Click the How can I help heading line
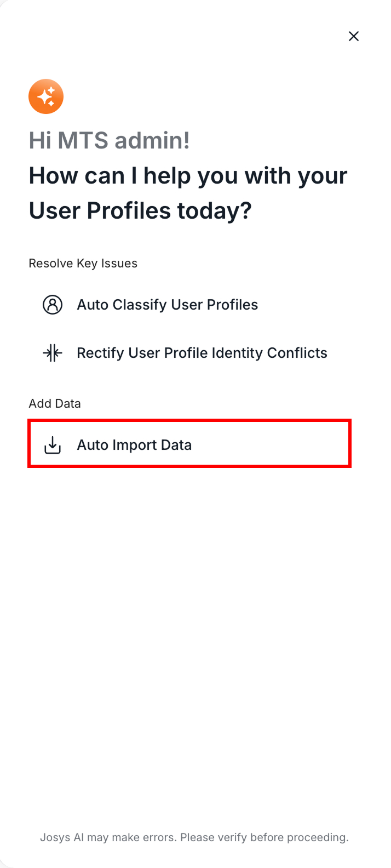 188,176
